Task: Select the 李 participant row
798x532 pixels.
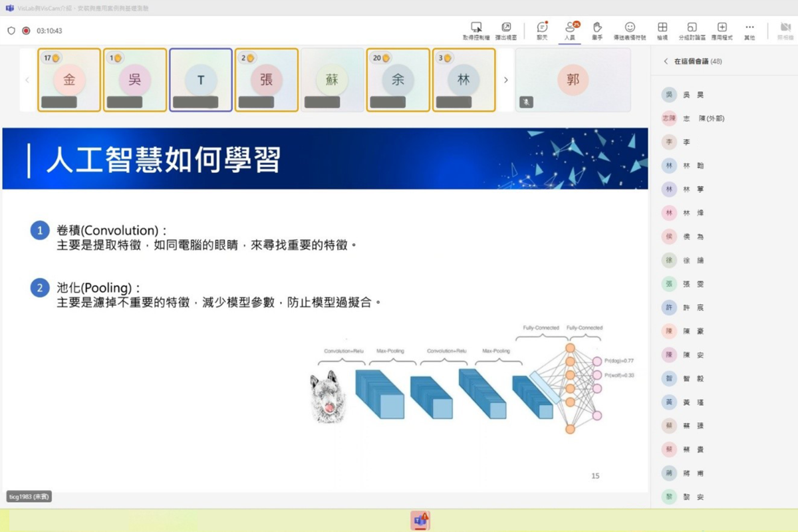Action: click(724, 142)
